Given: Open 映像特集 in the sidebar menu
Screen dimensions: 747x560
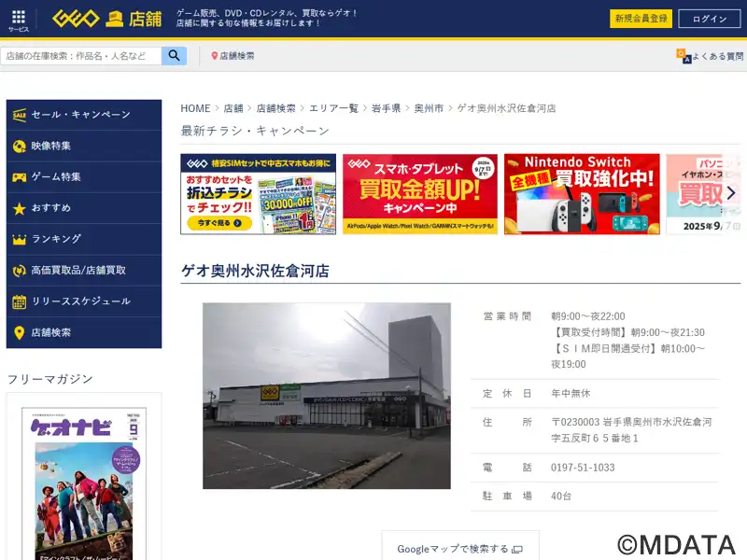Looking at the screenshot, I should pyautogui.click(x=84, y=147).
